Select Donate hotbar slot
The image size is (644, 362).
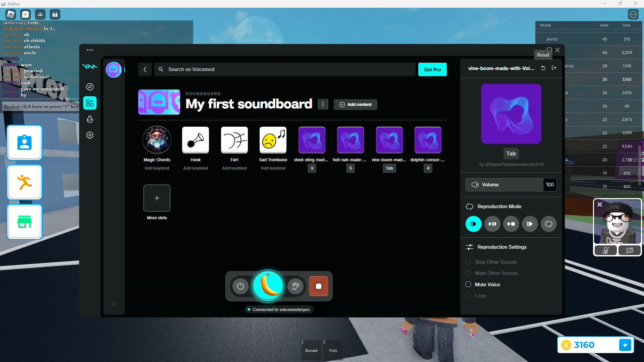point(311,351)
